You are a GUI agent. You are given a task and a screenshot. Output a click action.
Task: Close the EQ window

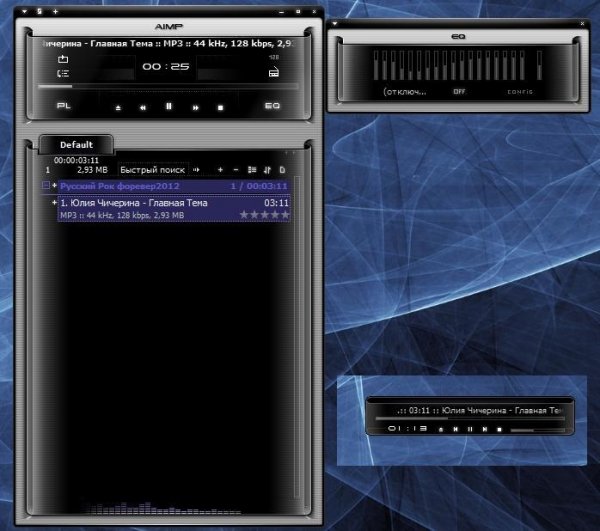click(582, 24)
